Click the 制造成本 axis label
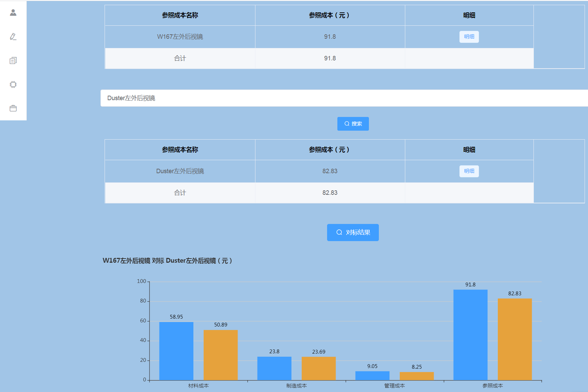 [297, 386]
